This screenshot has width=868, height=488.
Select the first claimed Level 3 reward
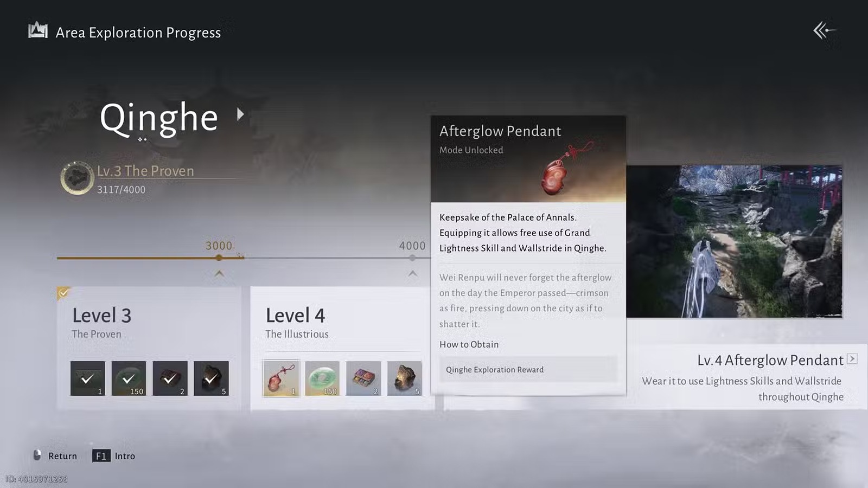(x=87, y=378)
